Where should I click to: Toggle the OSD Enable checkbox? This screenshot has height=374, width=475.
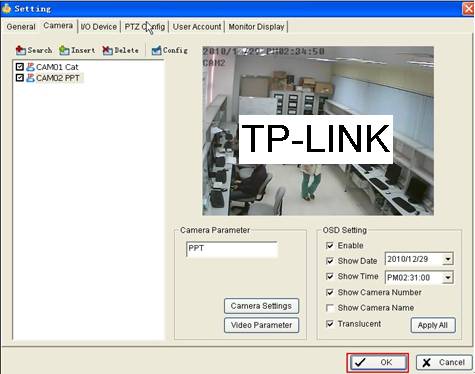tap(330, 246)
